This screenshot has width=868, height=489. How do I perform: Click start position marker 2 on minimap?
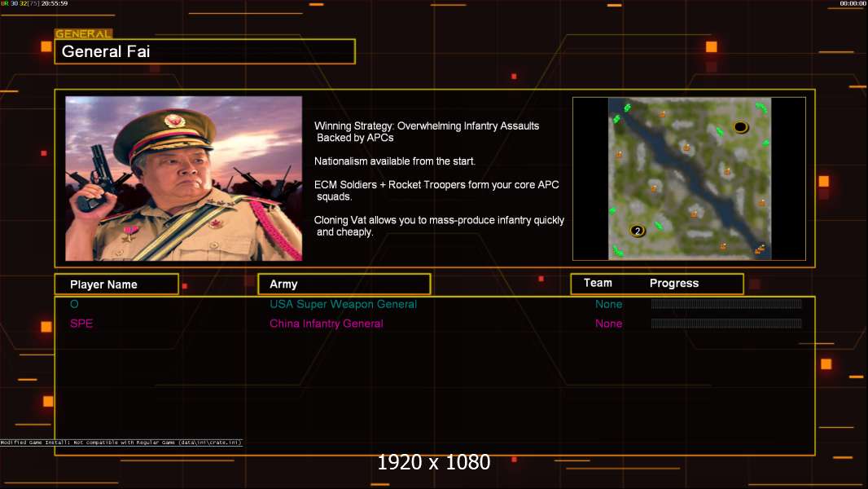[x=638, y=231]
